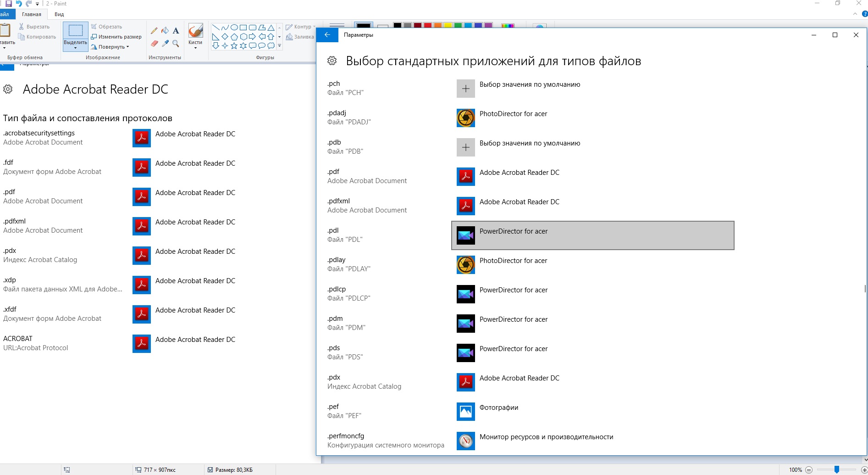The height and width of the screenshot is (475, 868).
Task: Select the Color picker eyedropper tool
Action: click(x=165, y=44)
